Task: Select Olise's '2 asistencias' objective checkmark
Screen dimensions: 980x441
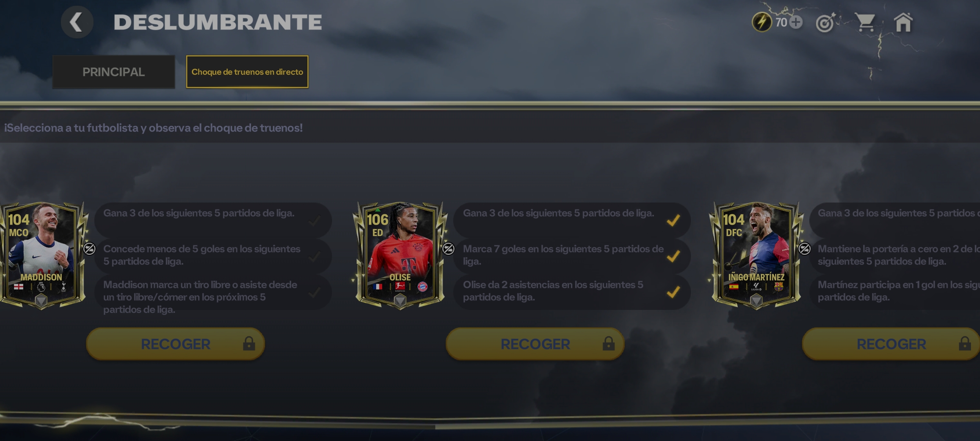Action: pos(673,292)
